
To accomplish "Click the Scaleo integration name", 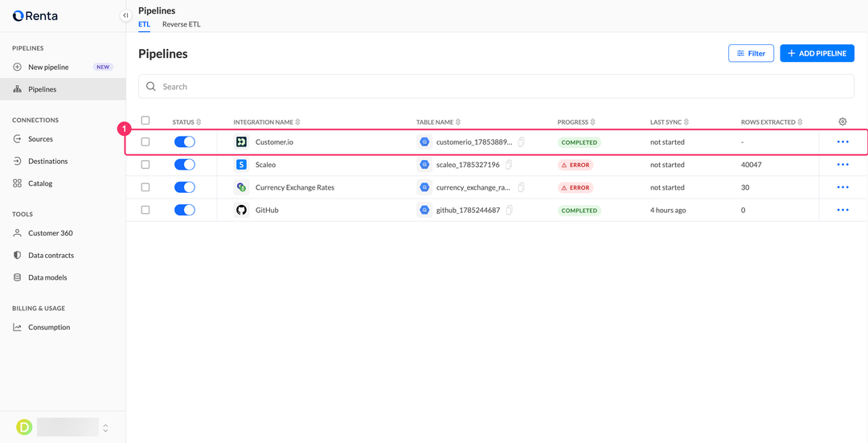I will coord(266,165).
